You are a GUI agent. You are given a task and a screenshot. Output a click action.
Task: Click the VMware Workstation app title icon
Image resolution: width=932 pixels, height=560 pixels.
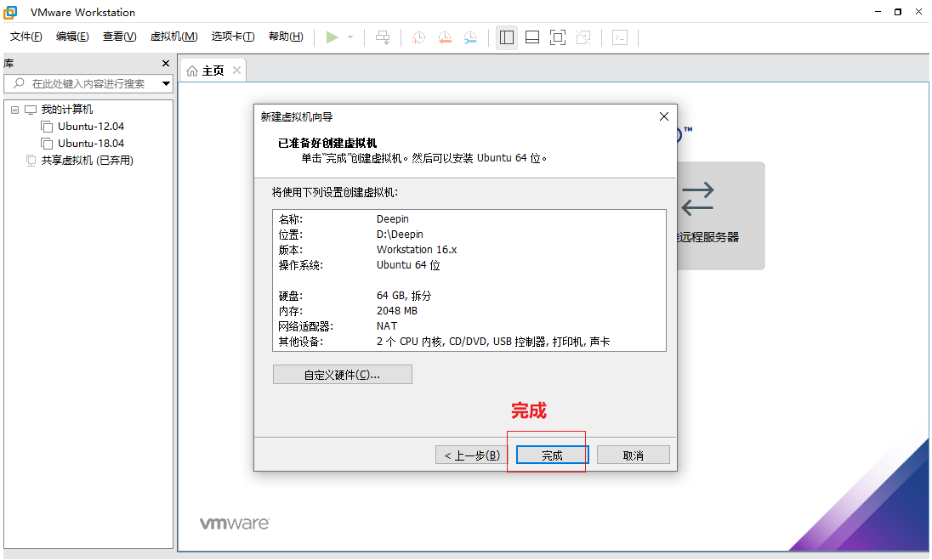[x=10, y=12]
